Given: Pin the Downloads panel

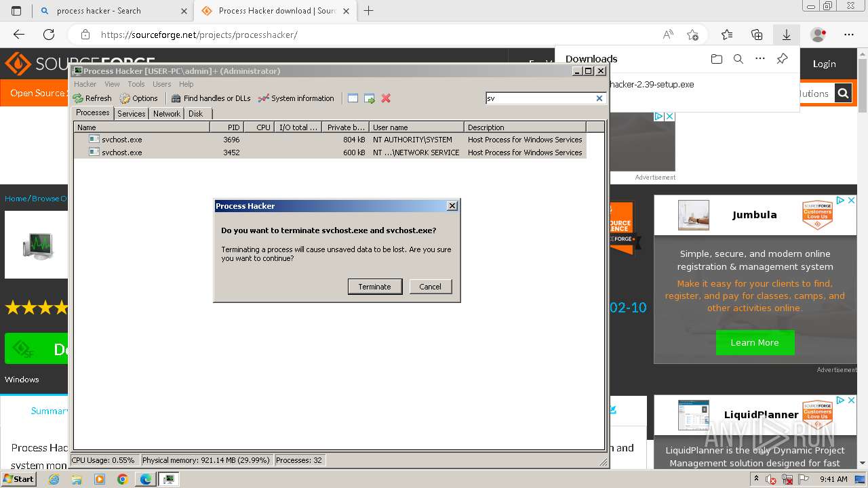Looking at the screenshot, I should click(x=782, y=59).
